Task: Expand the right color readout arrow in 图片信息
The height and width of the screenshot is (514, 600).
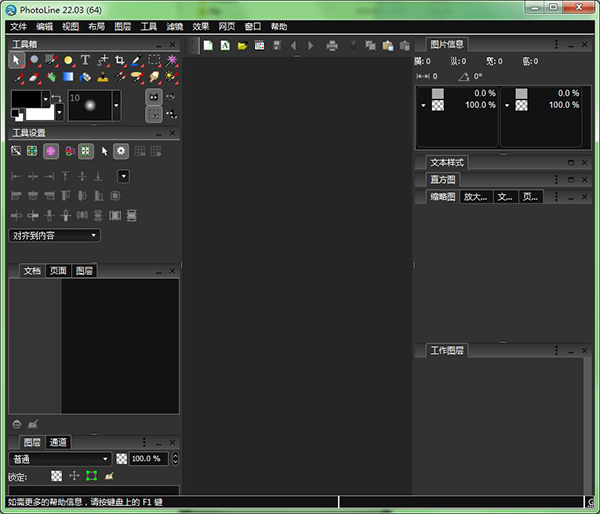Action: [x=507, y=105]
